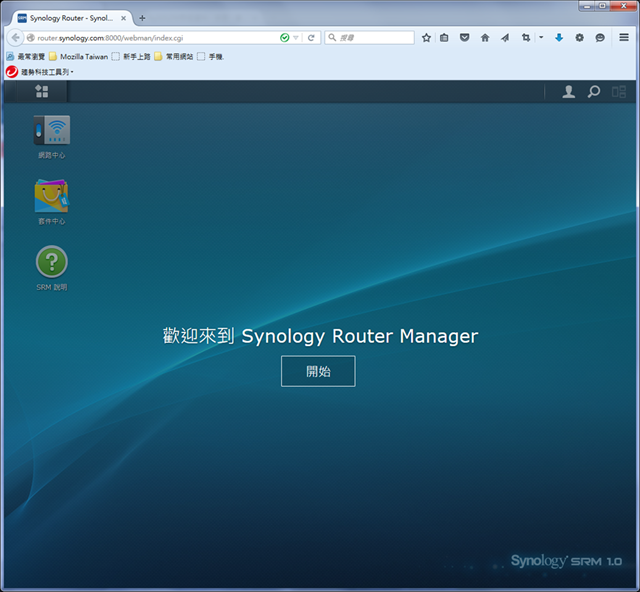Image resolution: width=640 pixels, height=592 pixels.
Task: Open a new browser tab with plus
Action: point(142,18)
